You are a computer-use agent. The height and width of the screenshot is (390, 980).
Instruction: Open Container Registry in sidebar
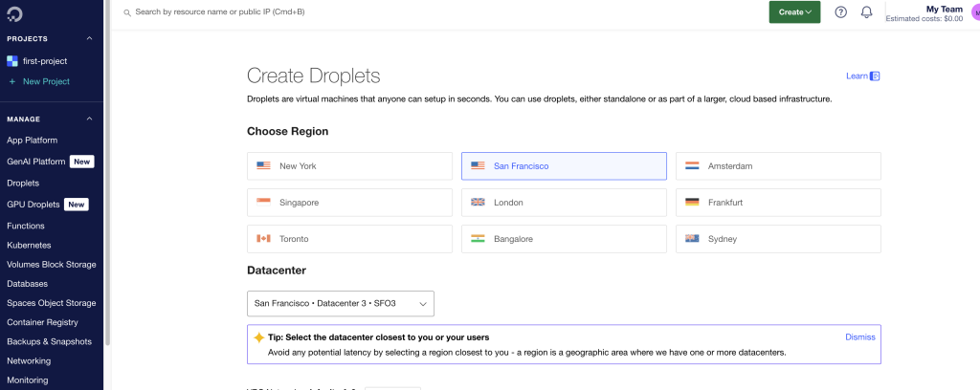42,322
